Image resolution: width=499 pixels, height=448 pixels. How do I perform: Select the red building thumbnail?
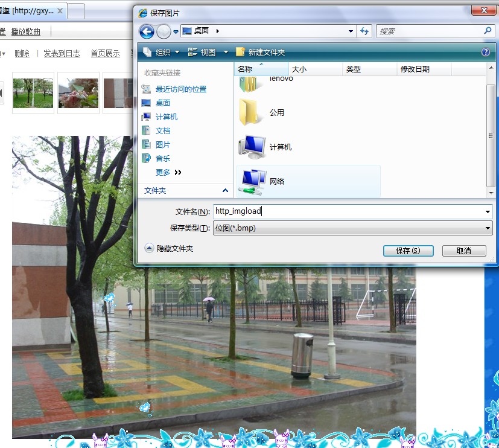[118, 93]
